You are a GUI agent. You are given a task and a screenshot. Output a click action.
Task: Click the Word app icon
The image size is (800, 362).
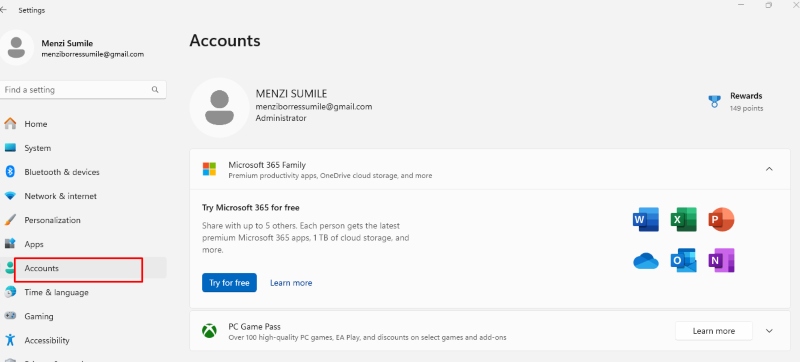coord(646,220)
